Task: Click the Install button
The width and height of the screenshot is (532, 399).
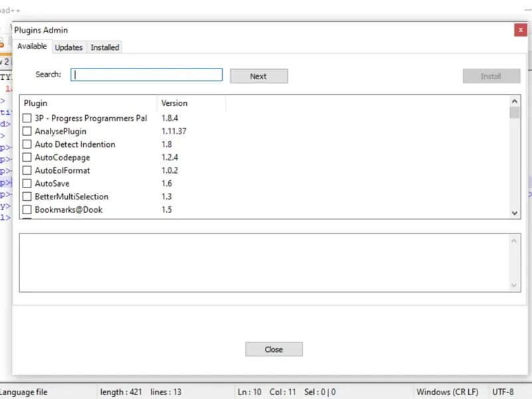Action: pos(491,76)
